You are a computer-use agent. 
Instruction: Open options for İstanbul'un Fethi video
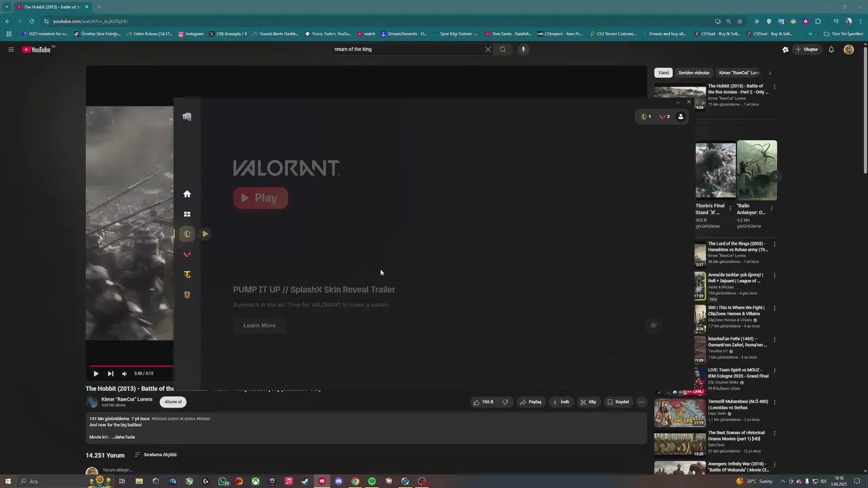click(774, 340)
